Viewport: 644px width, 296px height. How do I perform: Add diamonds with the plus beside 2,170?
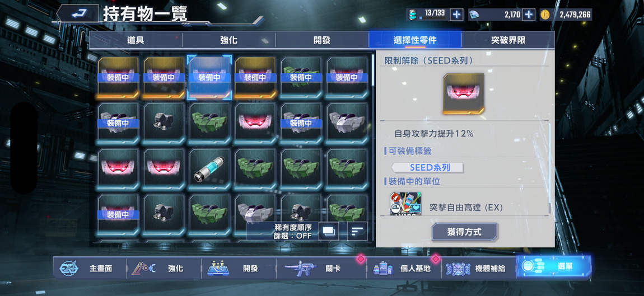529,15
